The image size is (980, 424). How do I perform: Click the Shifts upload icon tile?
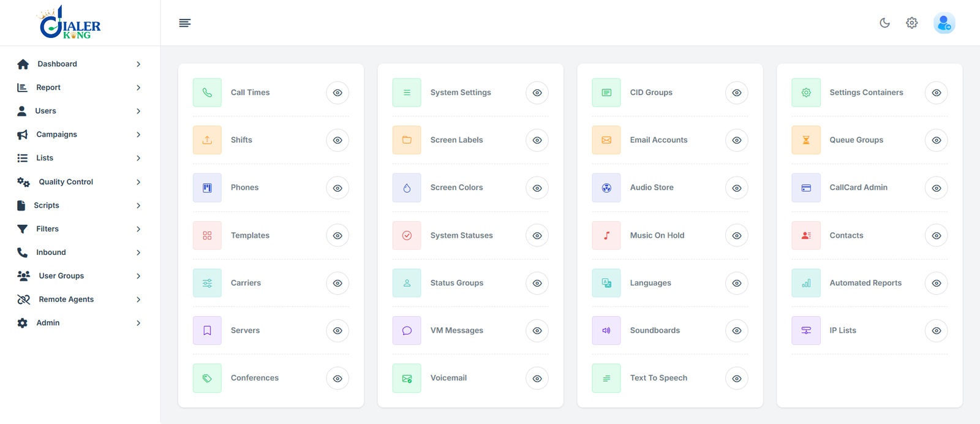[207, 140]
